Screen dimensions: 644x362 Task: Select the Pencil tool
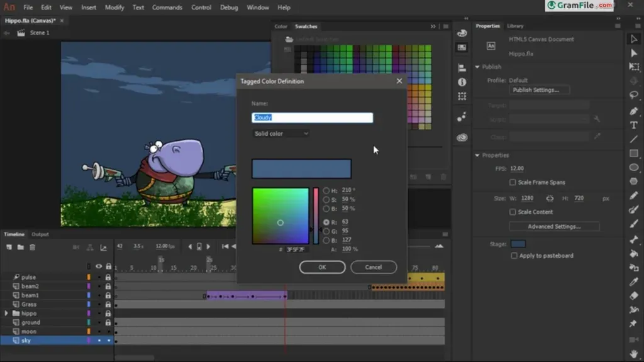634,196
